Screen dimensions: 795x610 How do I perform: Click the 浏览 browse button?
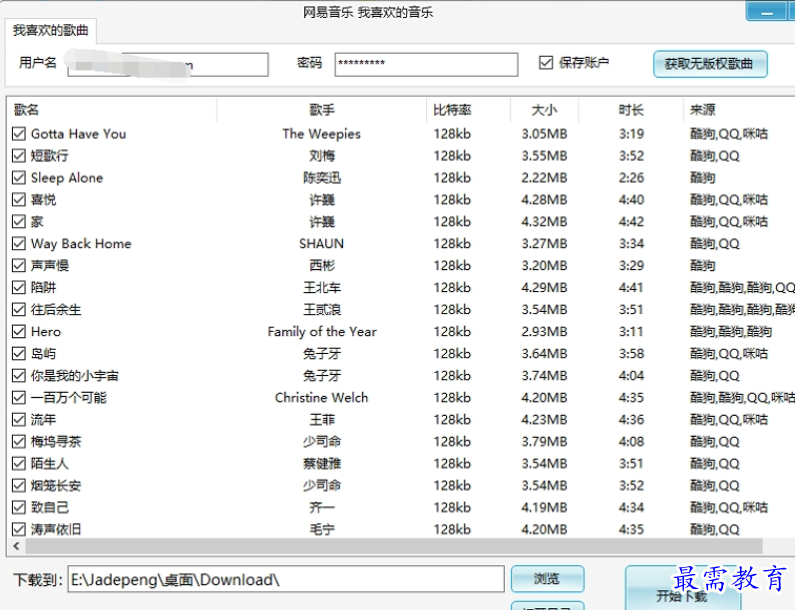point(547,579)
